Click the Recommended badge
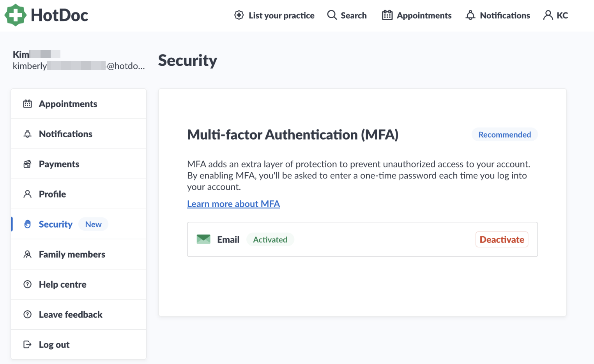 click(505, 134)
